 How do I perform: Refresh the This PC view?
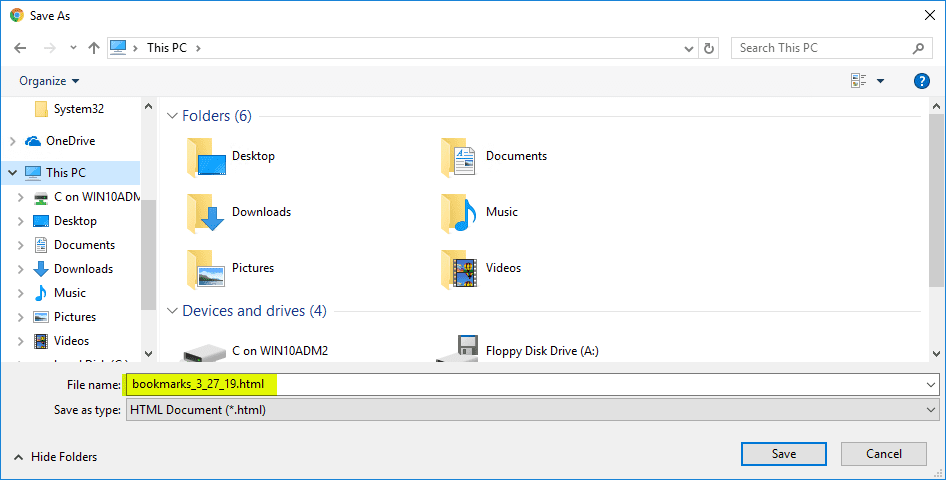[709, 48]
